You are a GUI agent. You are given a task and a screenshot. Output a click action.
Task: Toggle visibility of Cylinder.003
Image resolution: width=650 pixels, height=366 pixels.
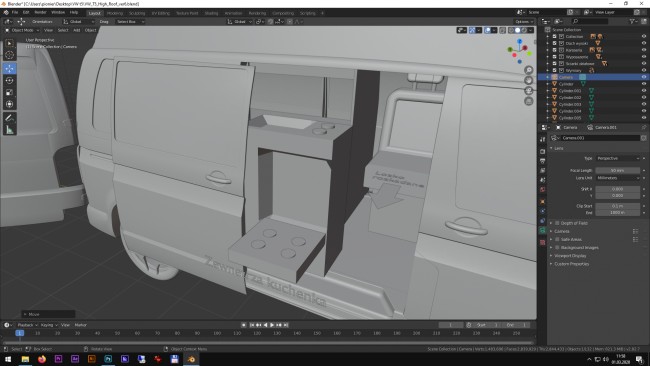[644, 104]
